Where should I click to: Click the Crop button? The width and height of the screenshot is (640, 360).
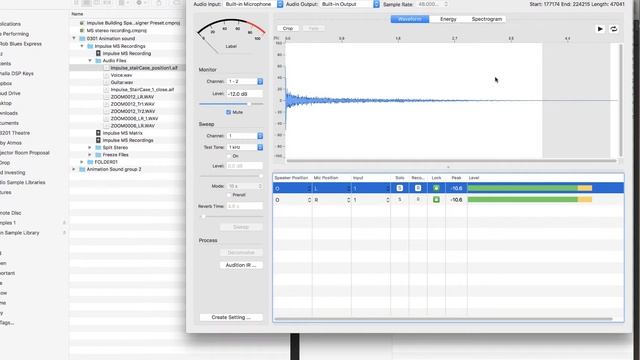coord(288,28)
